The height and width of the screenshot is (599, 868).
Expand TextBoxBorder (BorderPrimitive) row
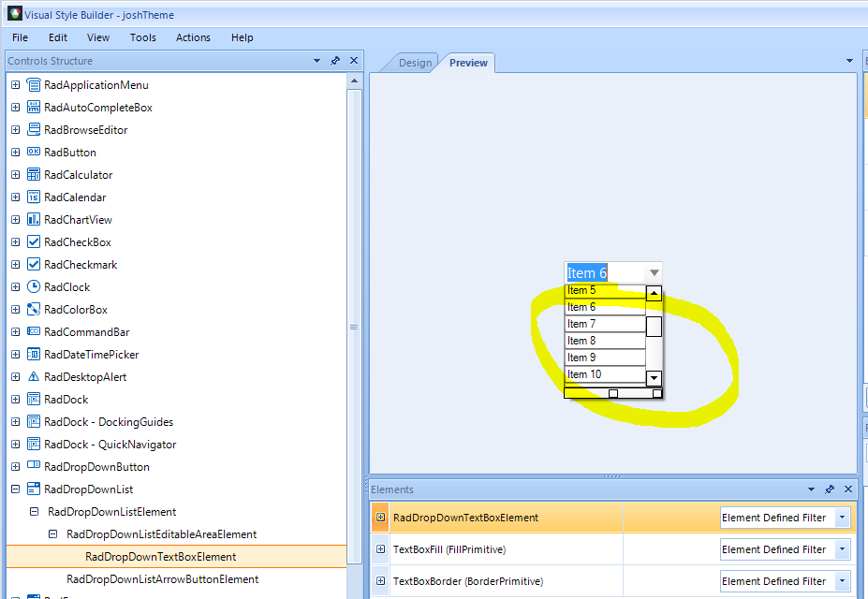(380, 580)
